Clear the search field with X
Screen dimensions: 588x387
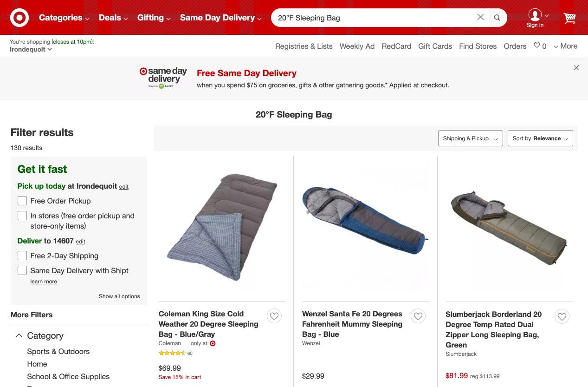(480, 17)
